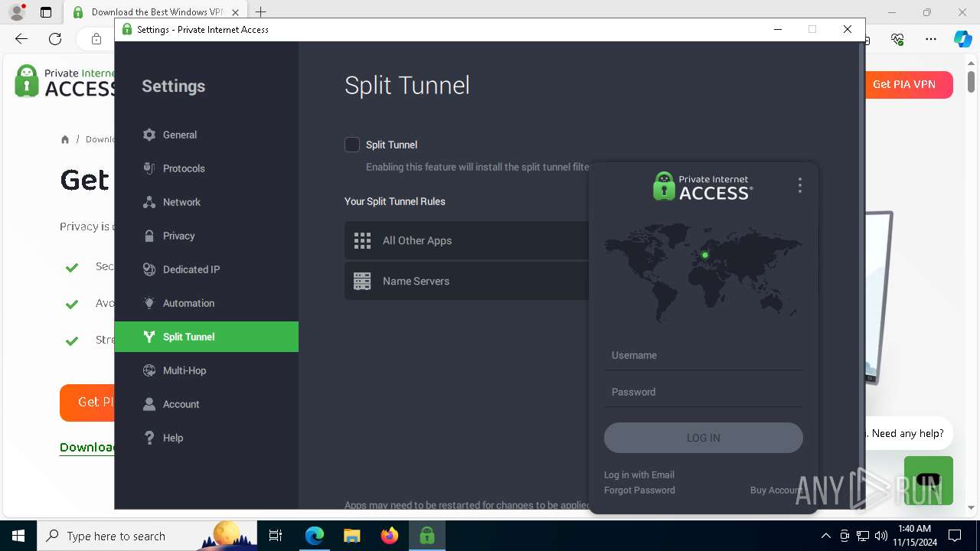The width and height of the screenshot is (980, 551).
Task: Select the Privacy lock icon
Action: coord(149,236)
